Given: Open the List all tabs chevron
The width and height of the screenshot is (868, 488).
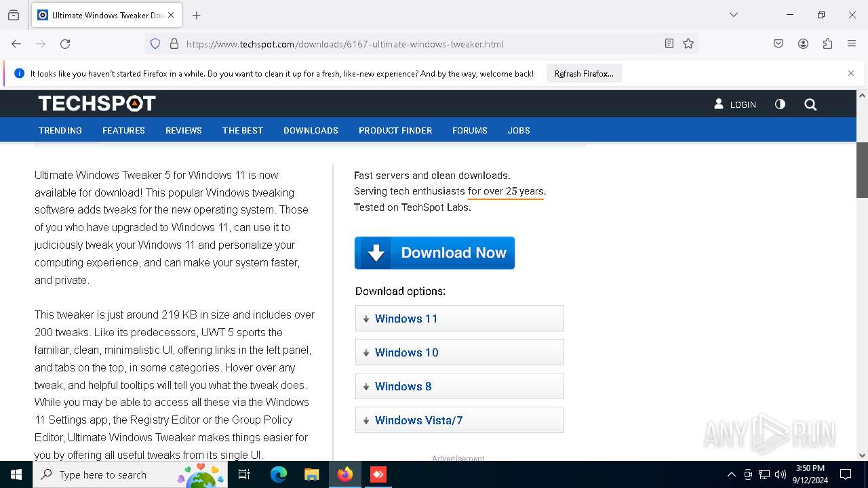Looking at the screenshot, I should [733, 15].
